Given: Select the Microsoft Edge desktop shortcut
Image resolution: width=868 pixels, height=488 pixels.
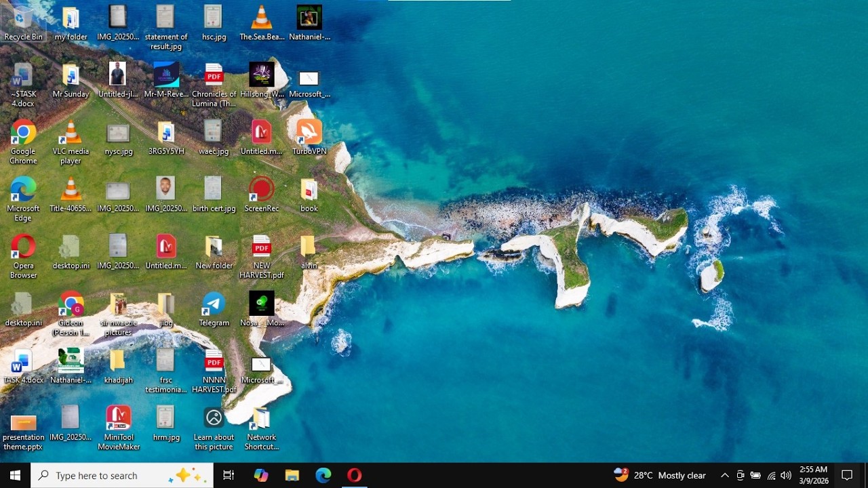Looking at the screenshot, I should pos(23,199).
